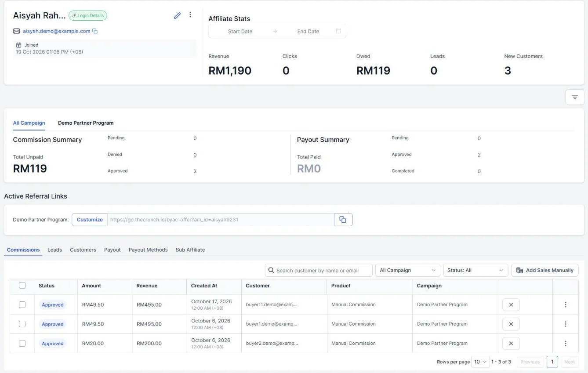588x373 pixels.
Task: Open the Customers tab
Action: tap(83, 250)
